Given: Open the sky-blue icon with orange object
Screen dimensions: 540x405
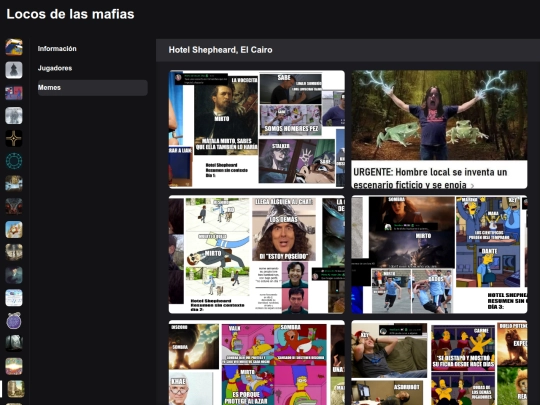Looking at the screenshot, I should tap(14, 229).
